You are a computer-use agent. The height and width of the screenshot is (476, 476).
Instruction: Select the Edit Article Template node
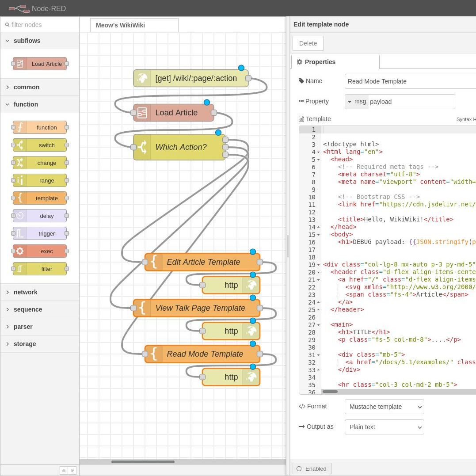tap(202, 262)
